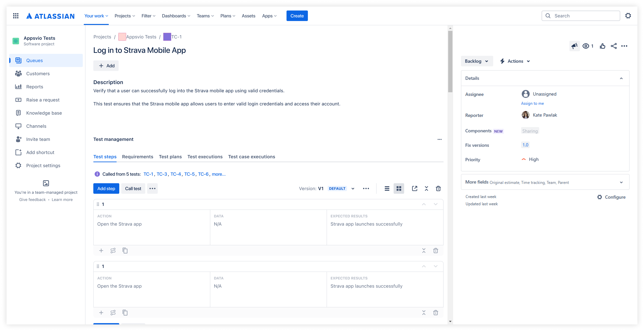Image resolution: width=644 pixels, height=331 pixels.
Task: Open Reports in sidebar
Action: click(46, 87)
